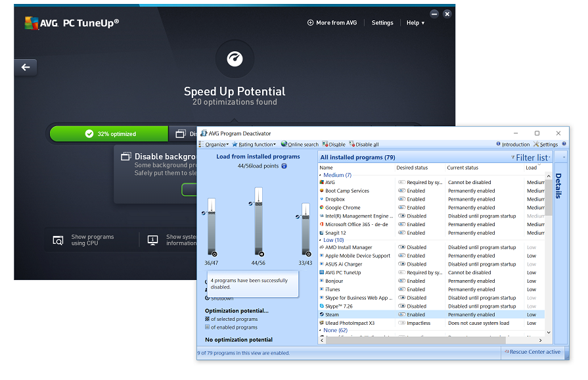588x380 pixels.
Task: Open Settings in Program Deactivator toolbar
Action: click(545, 145)
